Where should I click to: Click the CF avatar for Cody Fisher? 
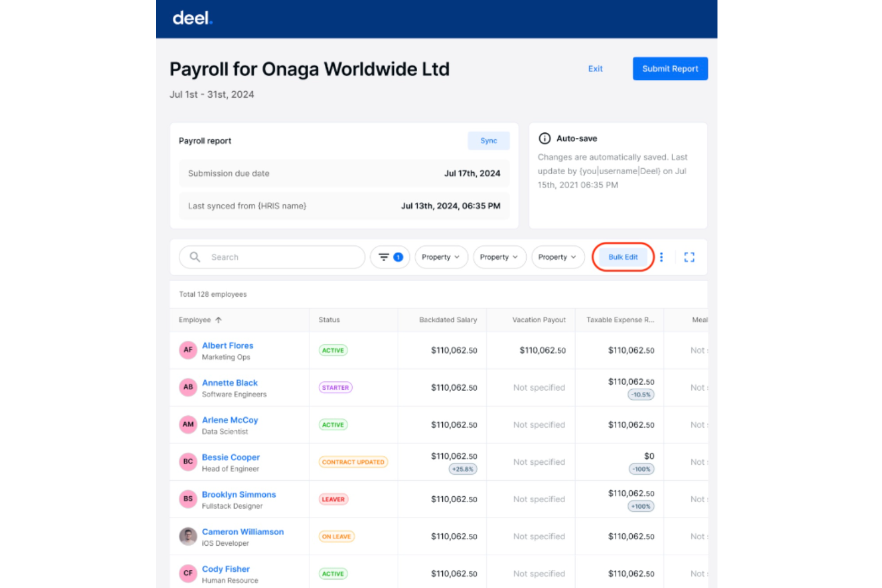pyautogui.click(x=188, y=574)
